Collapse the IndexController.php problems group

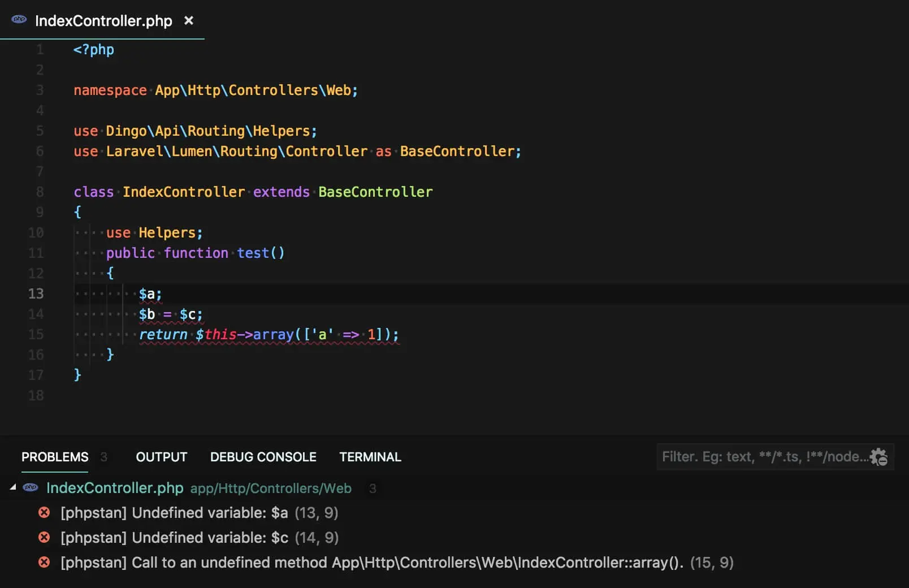coord(12,487)
